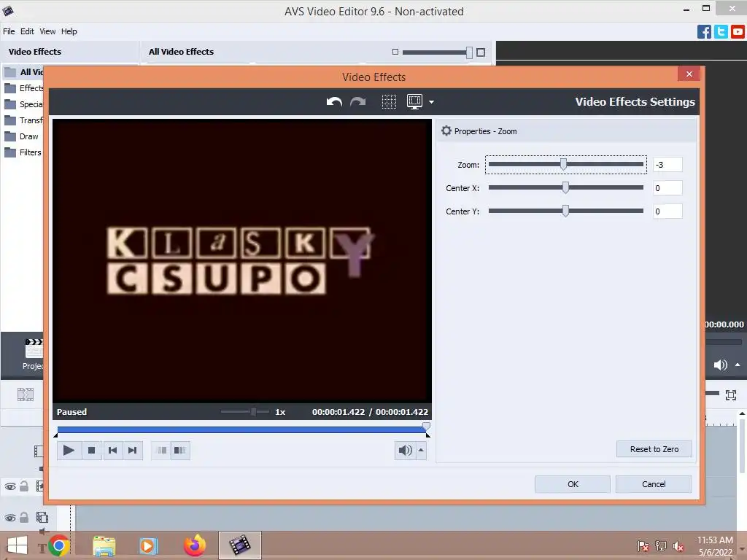The width and height of the screenshot is (747, 560).
Task: Click the Redo arrow in Video Effects toolbar
Action: click(357, 101)
